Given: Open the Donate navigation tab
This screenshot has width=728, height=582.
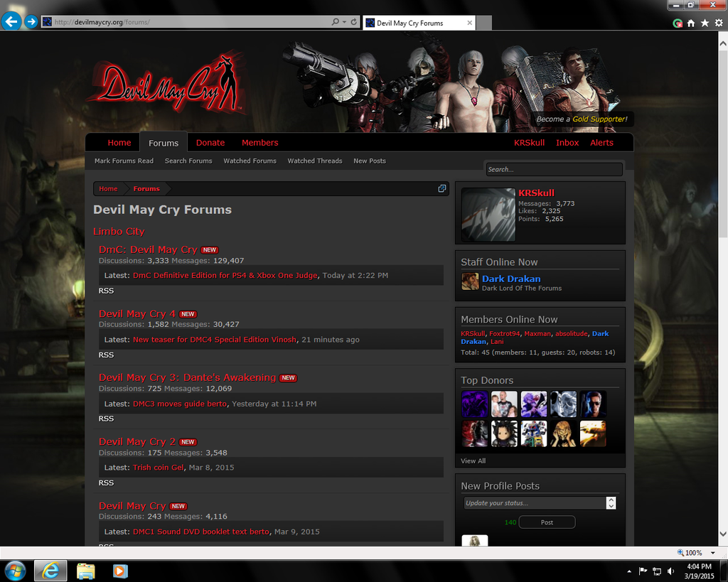Looking at the screenshot, I should pos(210,143).
